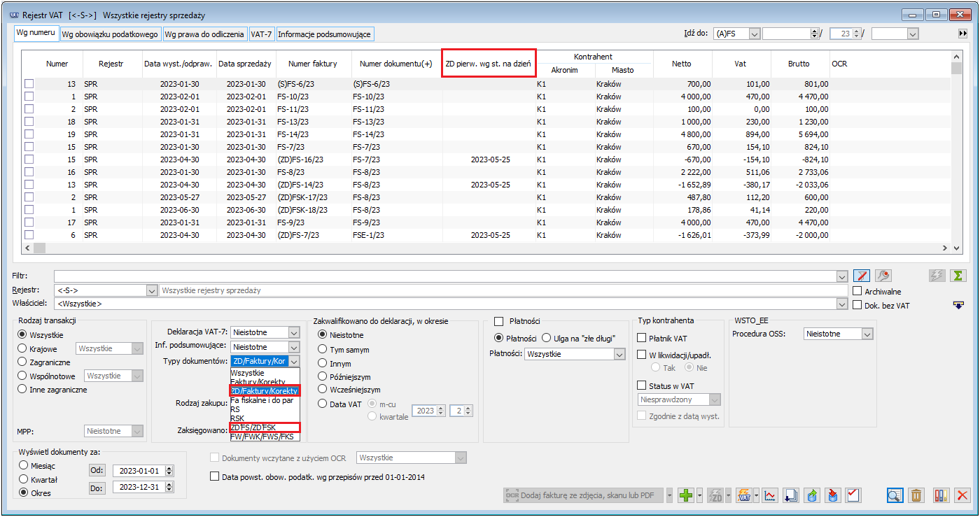Open dropdown arrow next to green plus

coord(699,495)
